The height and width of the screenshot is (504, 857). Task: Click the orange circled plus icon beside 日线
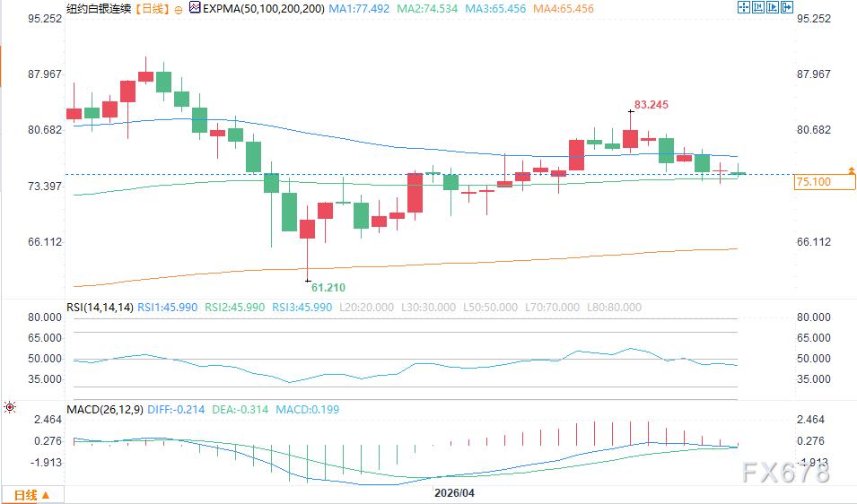tap(178, 9)
